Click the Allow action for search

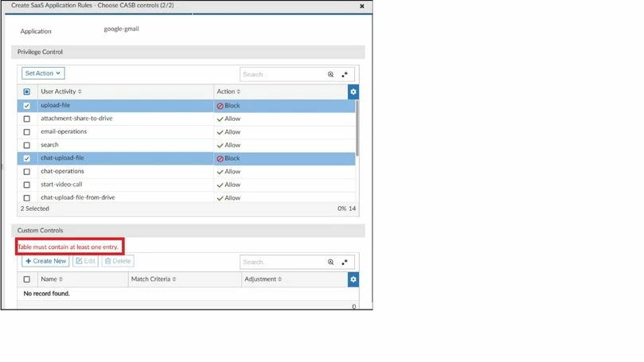[x=228, y=145]
